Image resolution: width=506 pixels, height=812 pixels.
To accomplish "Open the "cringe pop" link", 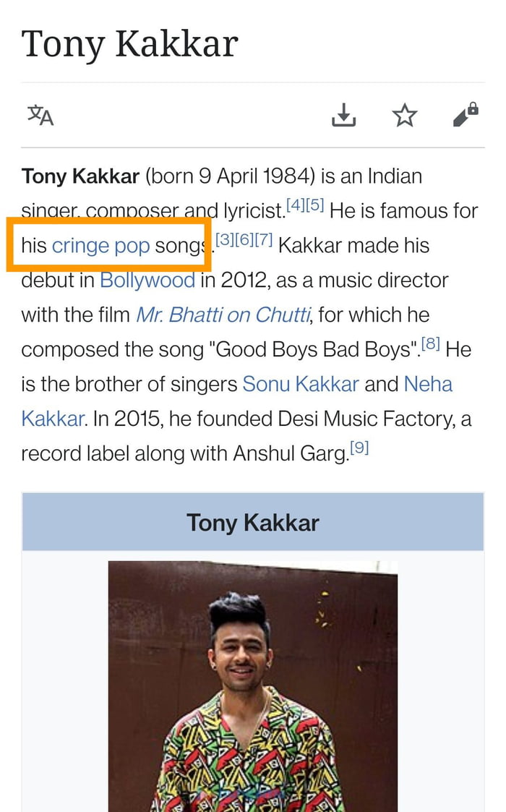I will click(100, 246).
